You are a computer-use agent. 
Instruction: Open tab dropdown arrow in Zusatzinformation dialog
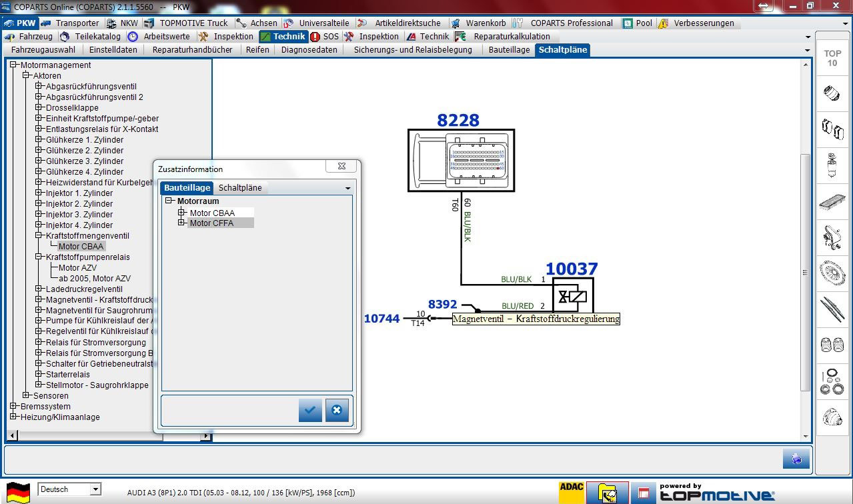point(347,189)
